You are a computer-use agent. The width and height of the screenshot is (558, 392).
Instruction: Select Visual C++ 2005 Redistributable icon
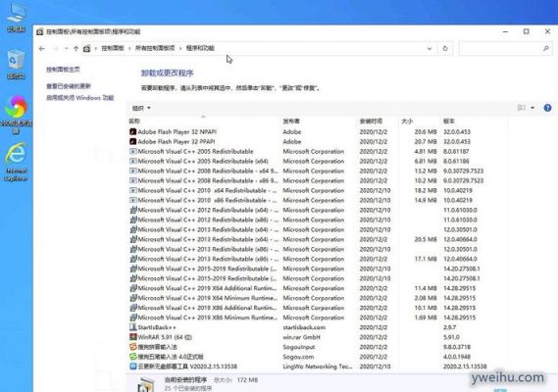[133, 151]
